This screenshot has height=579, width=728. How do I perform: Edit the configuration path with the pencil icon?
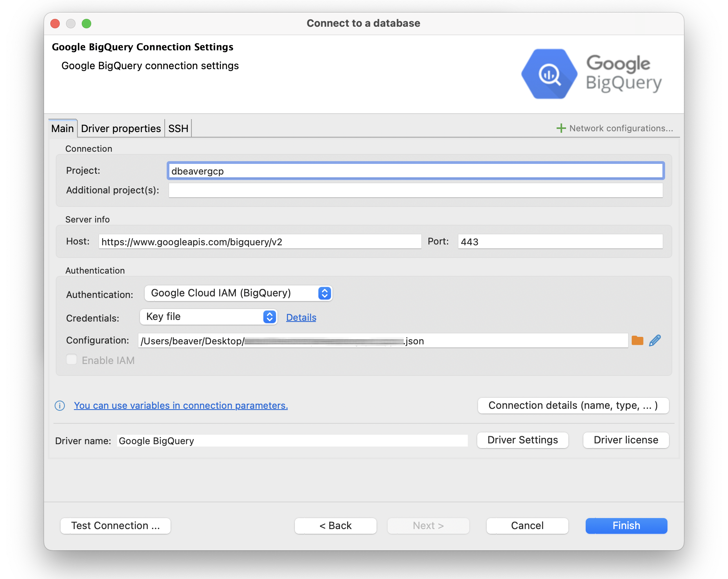pos(655,340)
